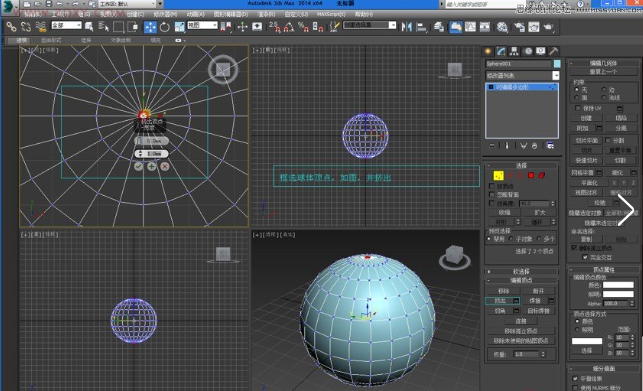Image resolution: width=643 pixels, height=391 pixels.
Task: Open the Graph Editors menu
Action: (231, 14)
